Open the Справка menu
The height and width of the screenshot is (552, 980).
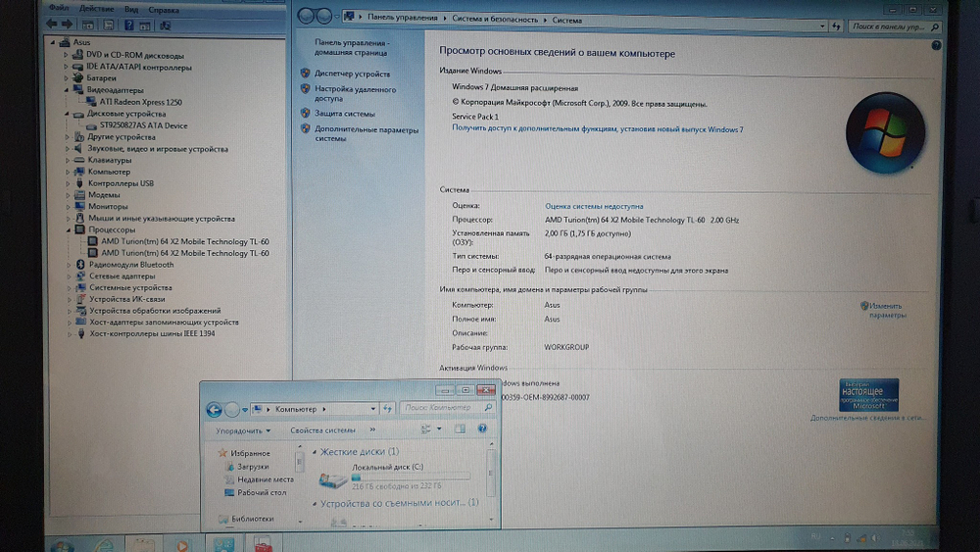pos(164,10)
